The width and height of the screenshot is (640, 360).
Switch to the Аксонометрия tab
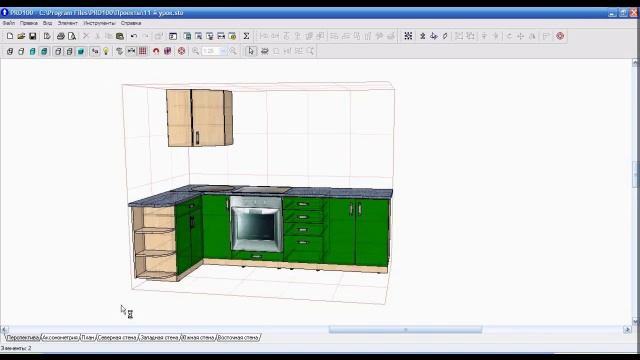click(60, 338)
